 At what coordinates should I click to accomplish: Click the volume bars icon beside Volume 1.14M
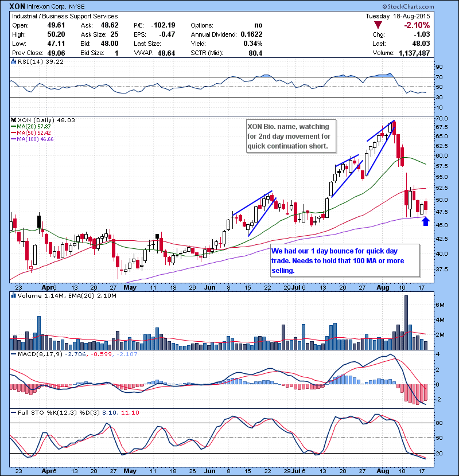(x=13, y=295)
